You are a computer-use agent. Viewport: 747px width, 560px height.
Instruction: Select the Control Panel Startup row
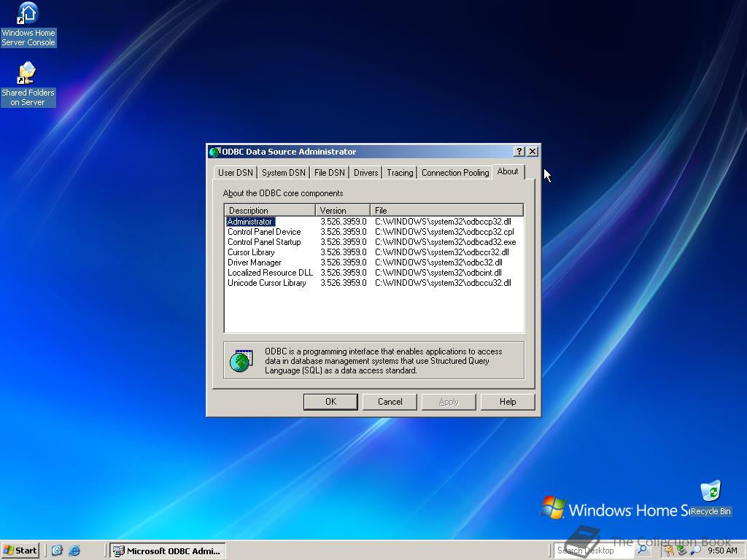click(x=374, y=242)
